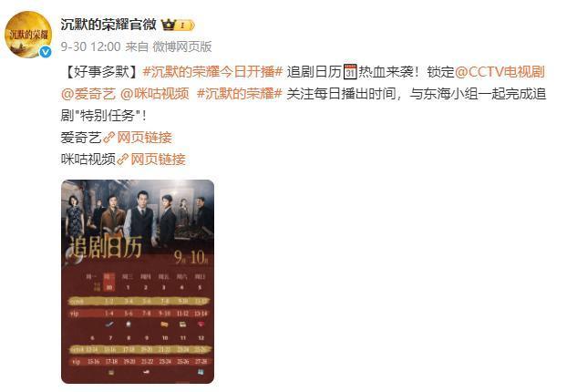Click the blue verified badge on avatar
Screen dimensions: 567x392
(x=46, y=52)
